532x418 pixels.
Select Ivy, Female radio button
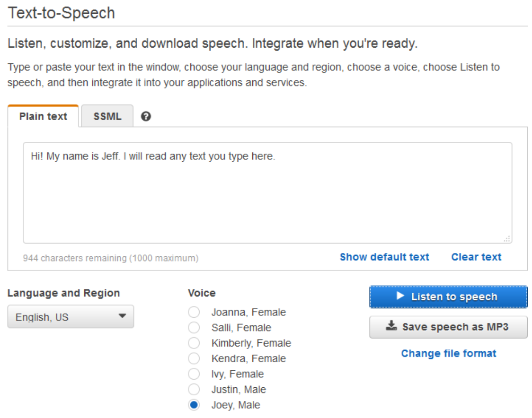194,374
